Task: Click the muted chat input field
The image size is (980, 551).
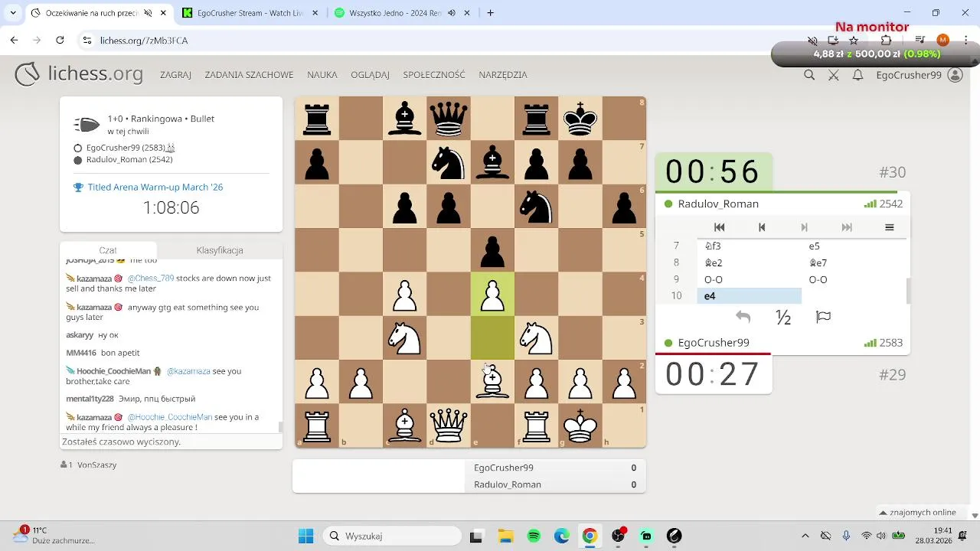Action: point(171,442)
